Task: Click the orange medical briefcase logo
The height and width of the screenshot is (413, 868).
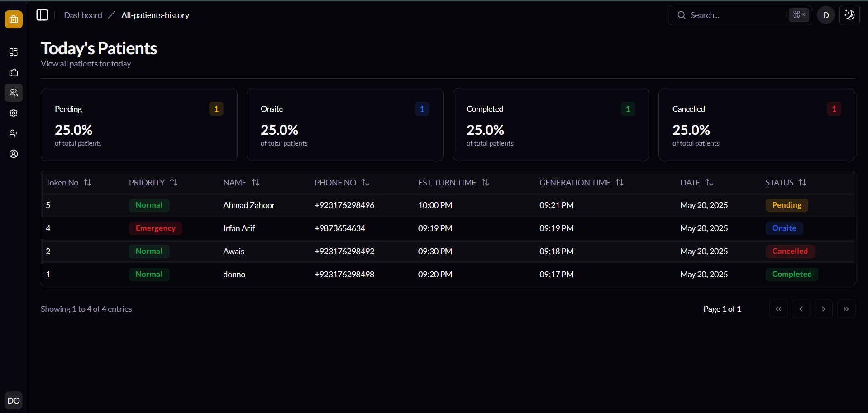Action: tap(14, 19)
